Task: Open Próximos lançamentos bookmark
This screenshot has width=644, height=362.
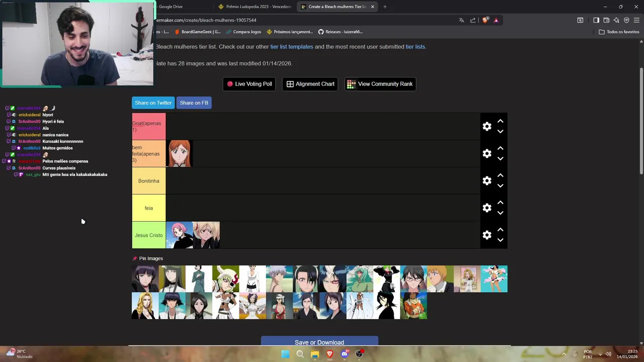Action: click(290, 32)
